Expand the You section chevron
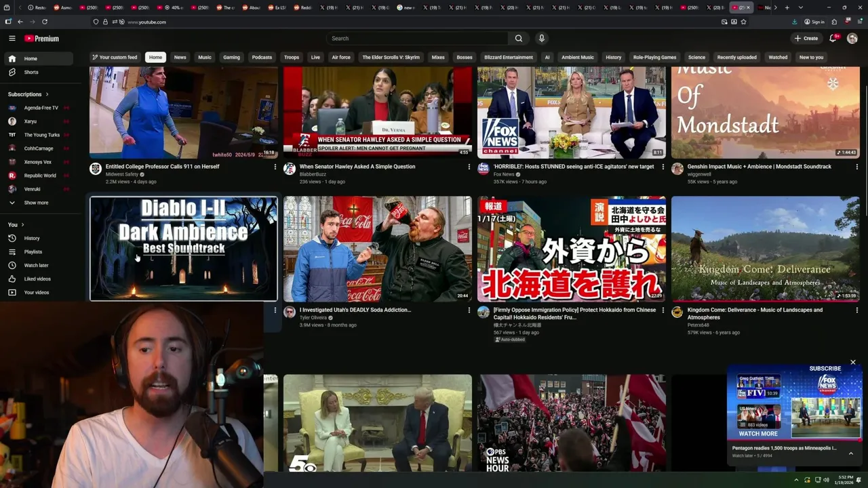The height and width of the screenshot is (488, 868). click(x=22, y=224)
